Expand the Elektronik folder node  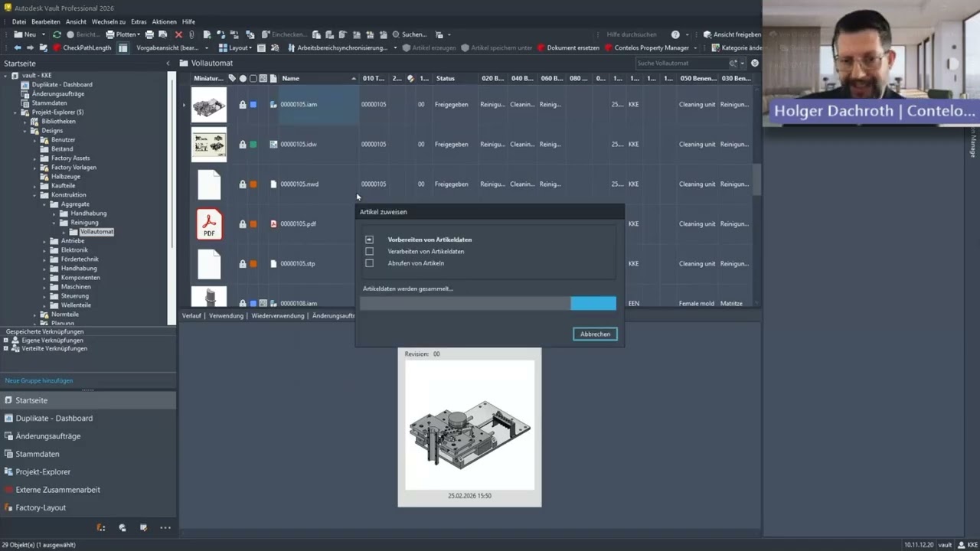(45, 250)
